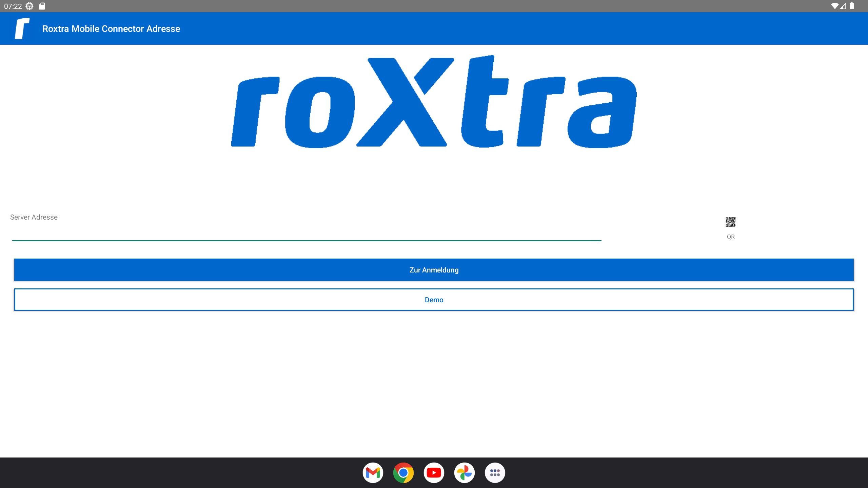The width and height of the screenshot is (868, 488).
Task: Click the title Roxtra Mobile Connector Adresse
Action: coord(111,29)
